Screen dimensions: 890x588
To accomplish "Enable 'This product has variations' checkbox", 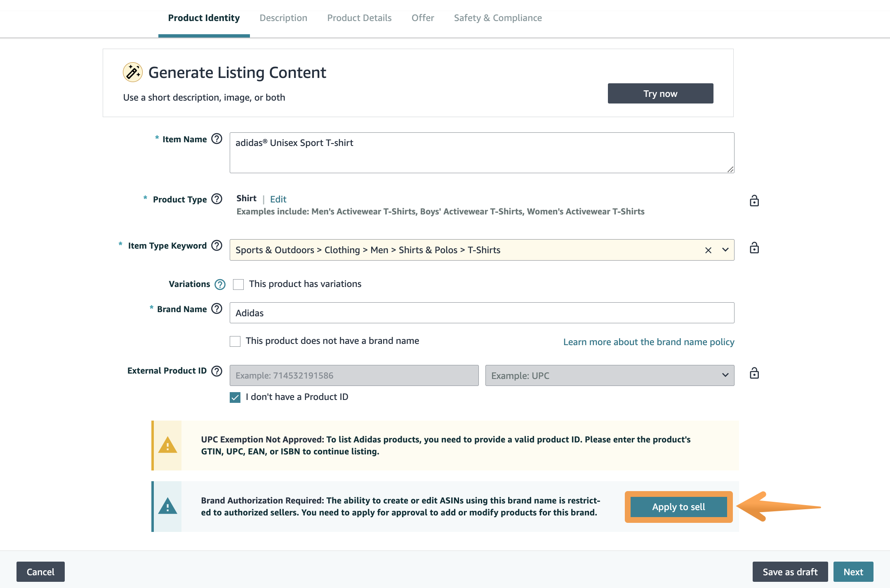I will pyautogui.click(x=238, y=284).
